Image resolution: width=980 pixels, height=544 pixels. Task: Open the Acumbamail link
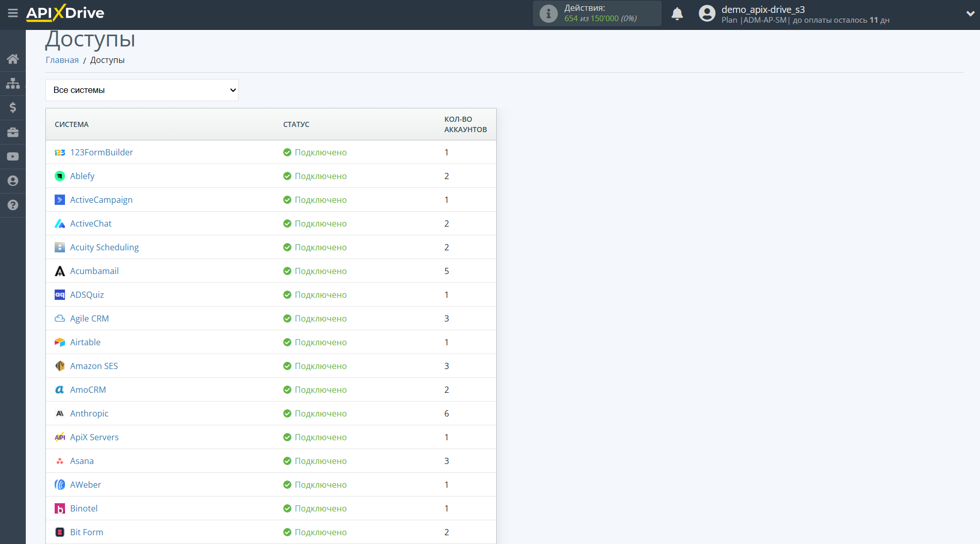tap(94, 271)
